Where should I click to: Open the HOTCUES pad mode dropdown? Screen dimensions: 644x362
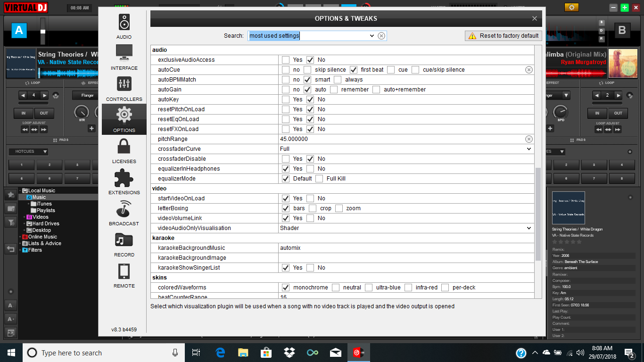pos(29,152)
